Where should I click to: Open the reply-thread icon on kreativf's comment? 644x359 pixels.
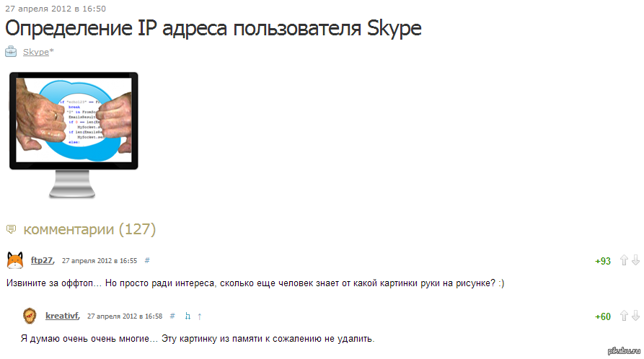[x=188, y=316]
